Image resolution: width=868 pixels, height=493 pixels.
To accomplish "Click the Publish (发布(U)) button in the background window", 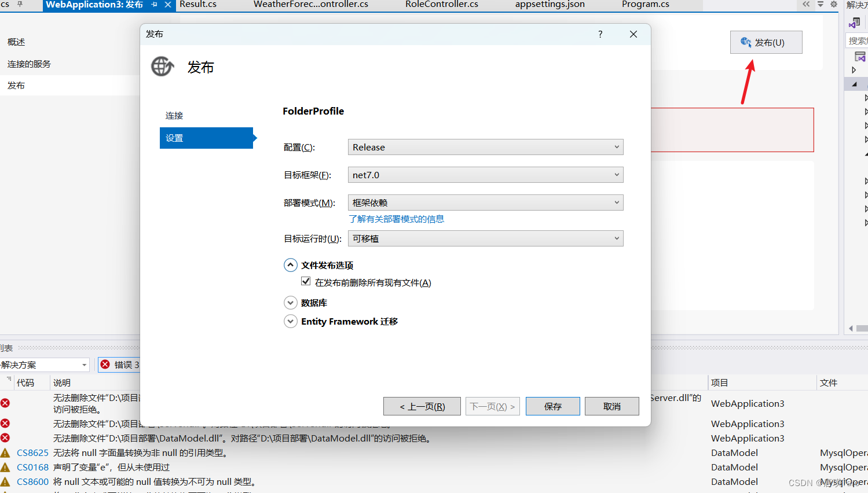I will click(x=766, y=42).
